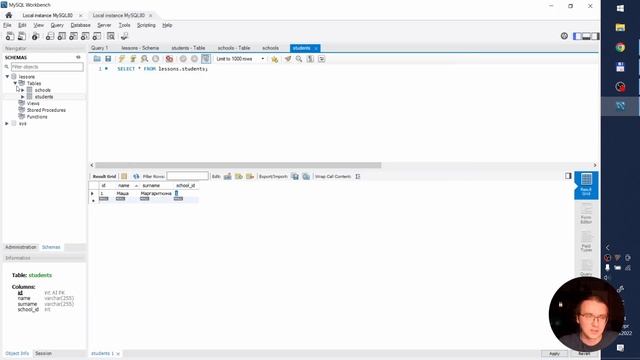Click the Revert button
Image resolution: width=640 pixels, height=360 pixels.
click(584, 353)
